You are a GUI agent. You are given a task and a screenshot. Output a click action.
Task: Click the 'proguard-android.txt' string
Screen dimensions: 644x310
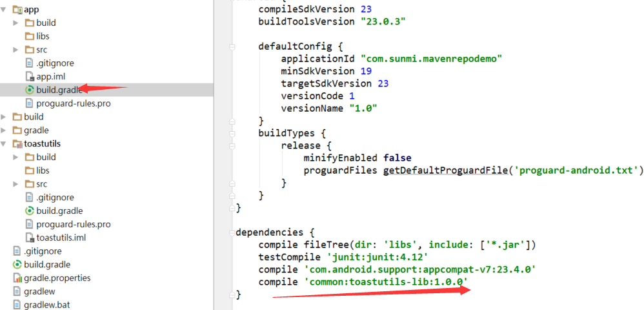[x=576, y=170]
